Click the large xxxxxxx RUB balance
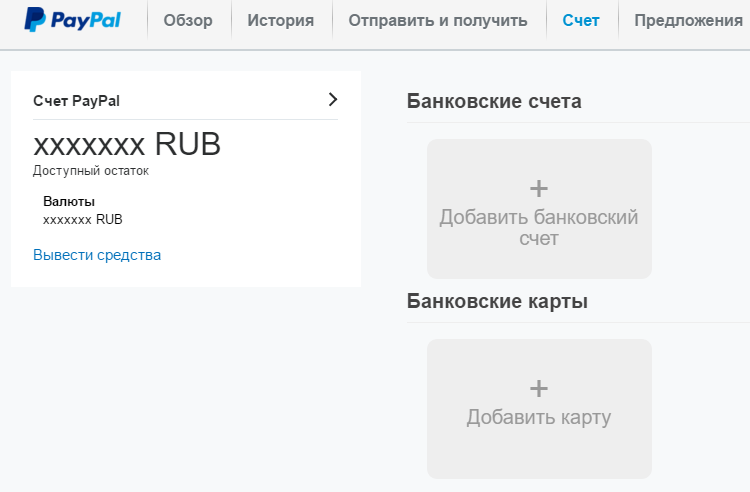 coord(127,144)
